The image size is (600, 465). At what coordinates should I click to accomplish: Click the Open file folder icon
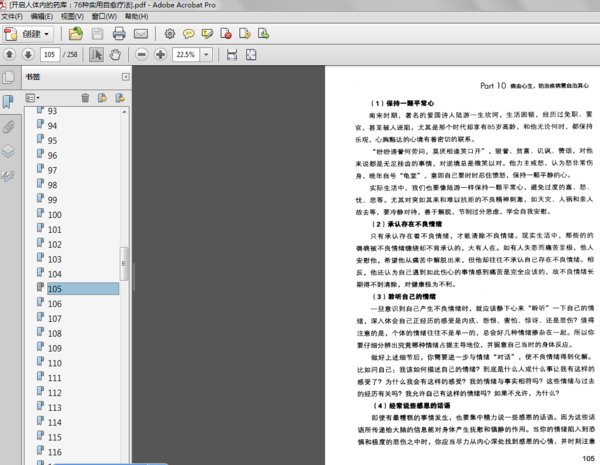click(75, 33)
